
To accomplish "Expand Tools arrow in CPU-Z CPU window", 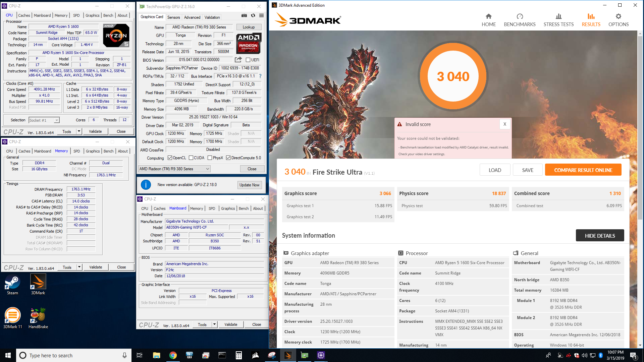I will (79, 131).
